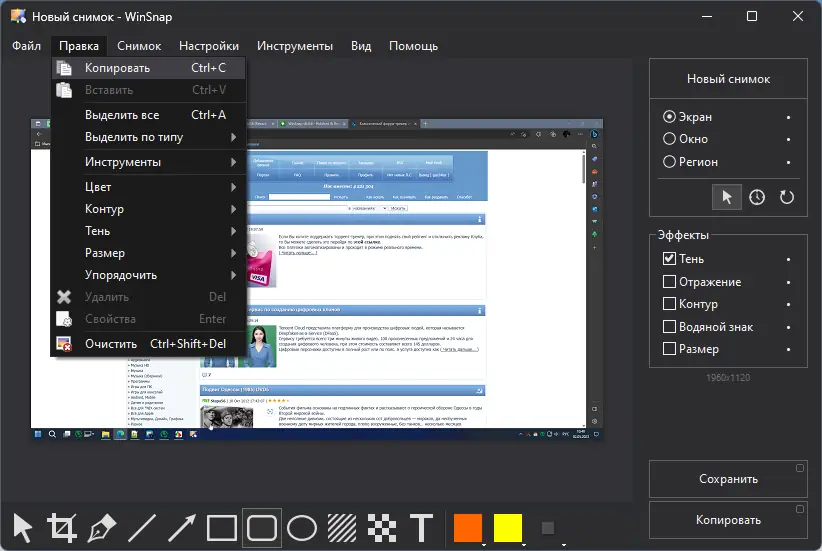
Task: Open options dot next to Регион
Action: (788, 163)
